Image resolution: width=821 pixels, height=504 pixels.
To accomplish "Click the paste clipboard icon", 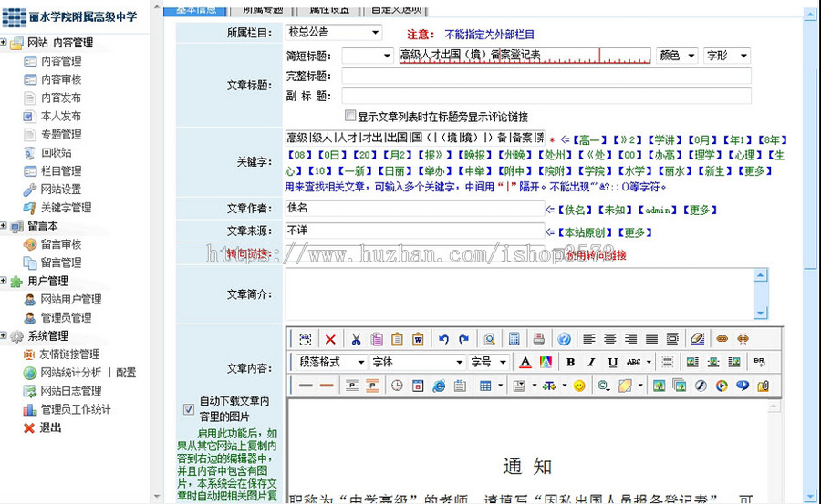I will [x=398, y=339].
